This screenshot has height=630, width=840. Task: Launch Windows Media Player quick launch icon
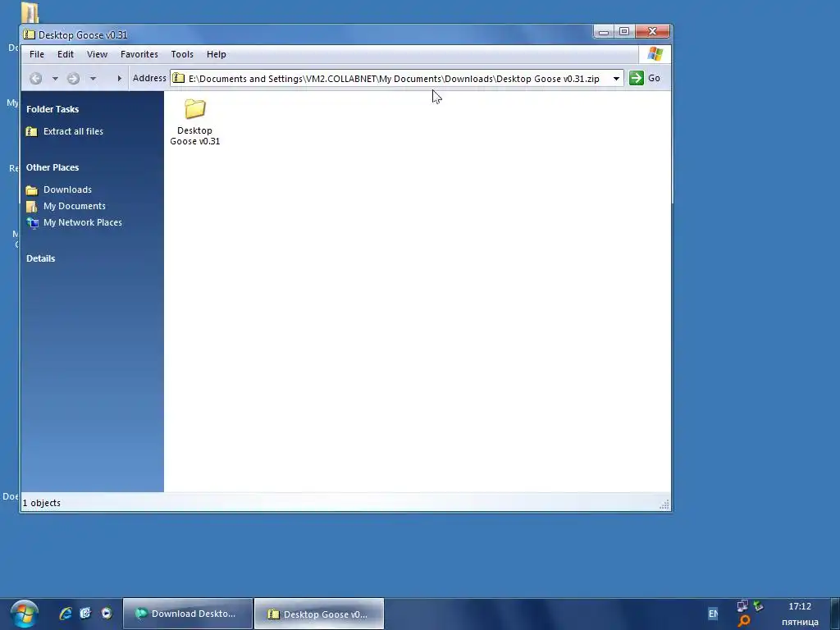(107, 614)
